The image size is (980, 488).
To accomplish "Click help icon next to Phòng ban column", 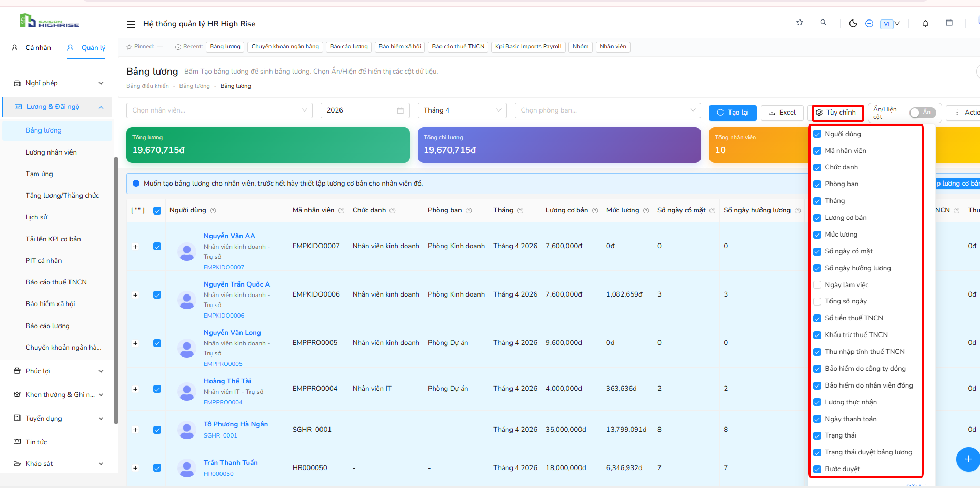I will click(468, 211).
